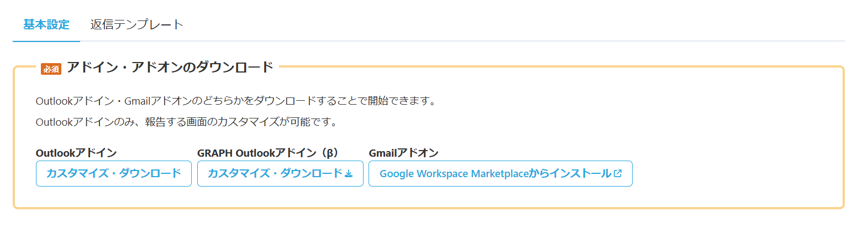This screenshot has width=868, height=227.
Task: Click the アドイン・アドオンのダウンロード section heading
Action: pos(170,67)
